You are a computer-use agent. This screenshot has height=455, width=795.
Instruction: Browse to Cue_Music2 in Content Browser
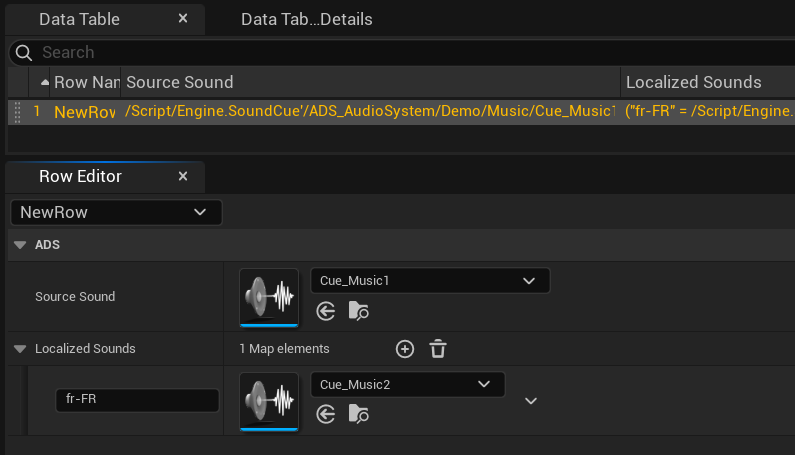pyautogui.click(x=358, y=414)
